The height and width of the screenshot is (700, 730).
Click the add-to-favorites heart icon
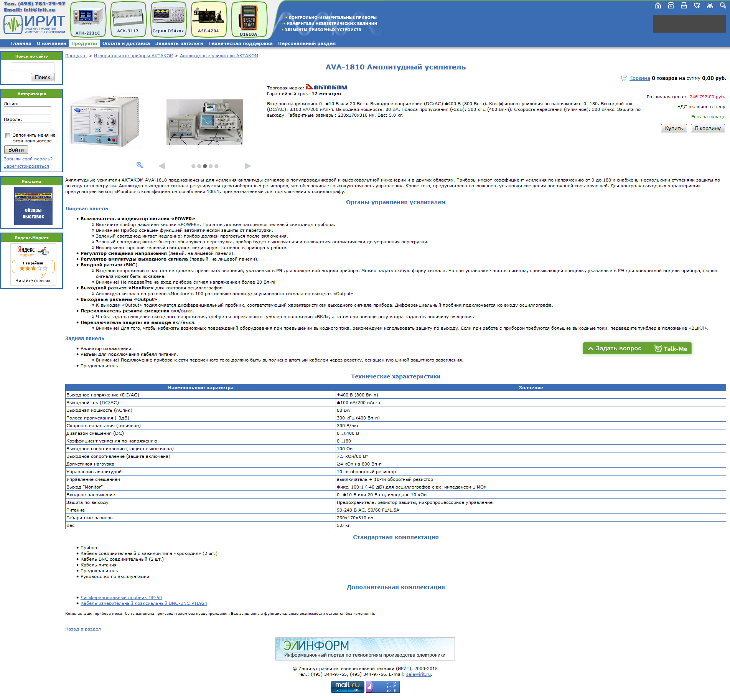pyautogui.click(x=697, y=5)
